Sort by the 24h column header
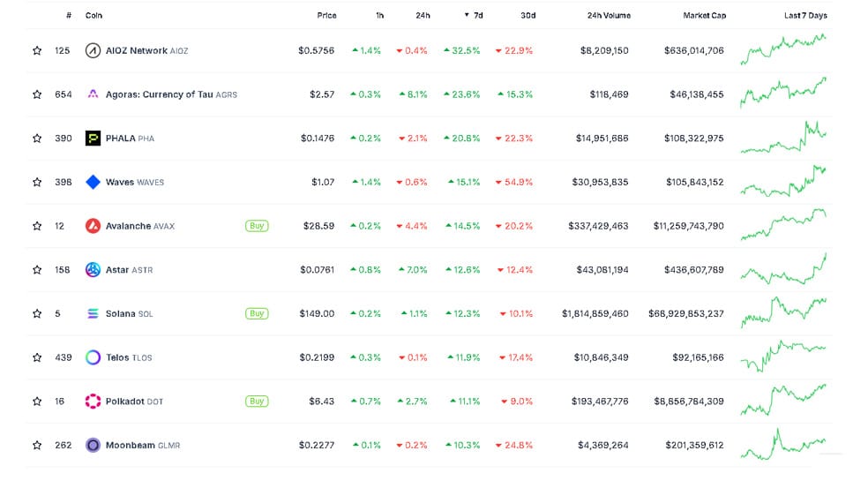868x488 pixels. [423, 16]
